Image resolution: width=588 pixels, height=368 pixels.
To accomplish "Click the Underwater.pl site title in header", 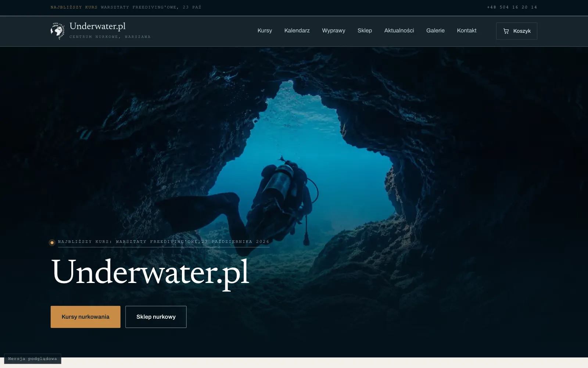I will coord(98,26).
